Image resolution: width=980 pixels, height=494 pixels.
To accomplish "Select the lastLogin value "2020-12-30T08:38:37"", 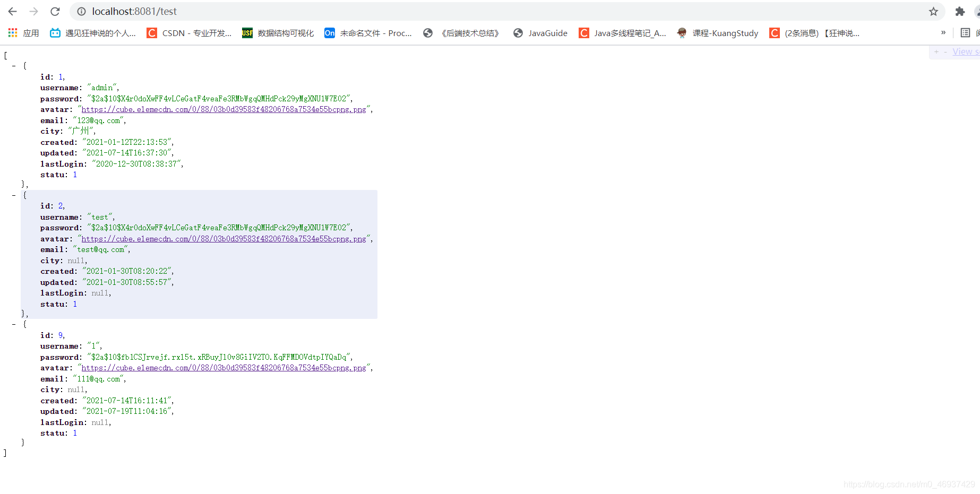I will pos(137,164).
